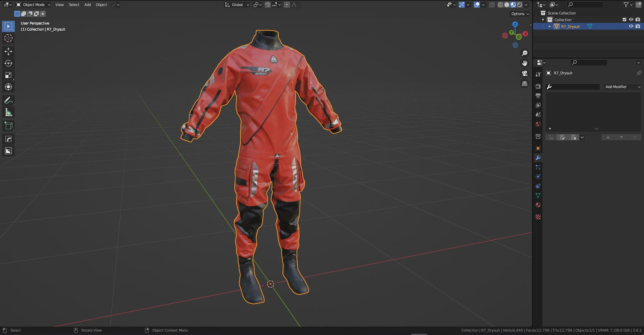644x335 pixels.
Task: Select the Move tool in the toolbar
Action: coord(8,51)
